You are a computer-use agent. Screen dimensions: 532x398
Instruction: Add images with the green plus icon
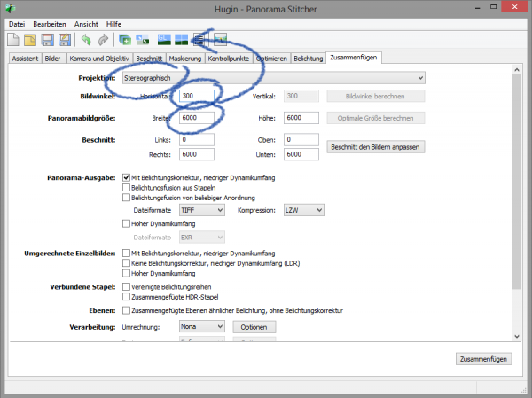(x=125, y=40)
